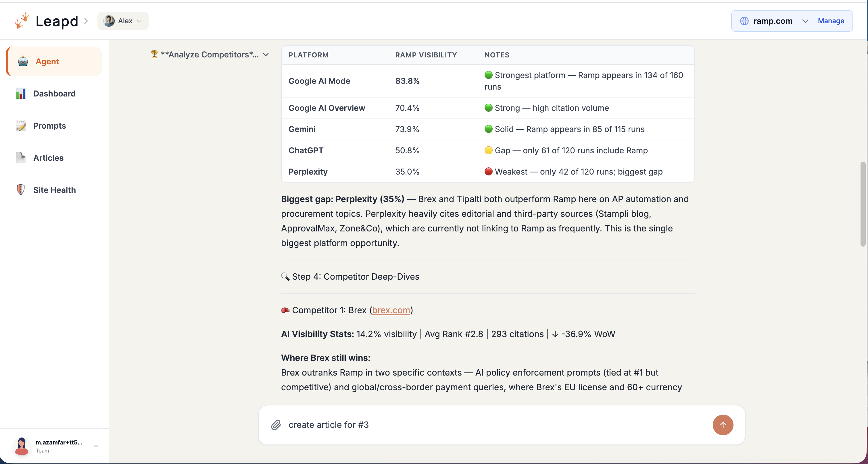Click the magnifier icon beside Step 4
This screenshot has width=868, height=464.
(285, 277)
